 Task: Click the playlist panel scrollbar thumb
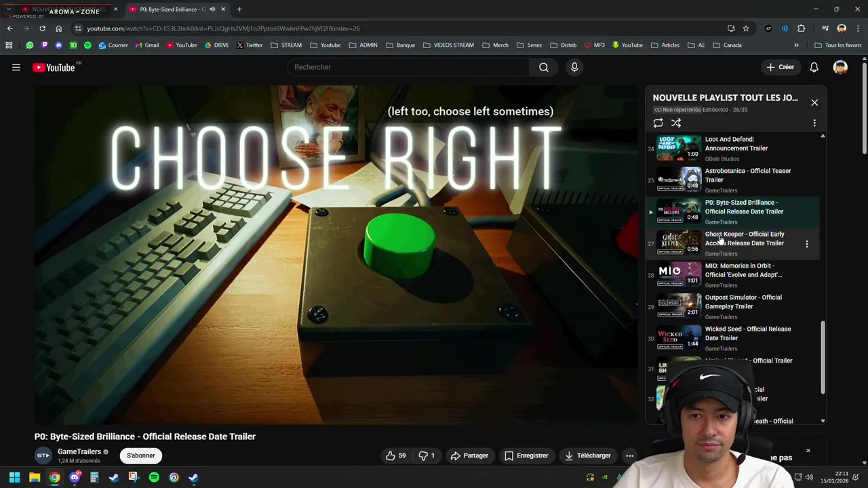pos(823,357)
